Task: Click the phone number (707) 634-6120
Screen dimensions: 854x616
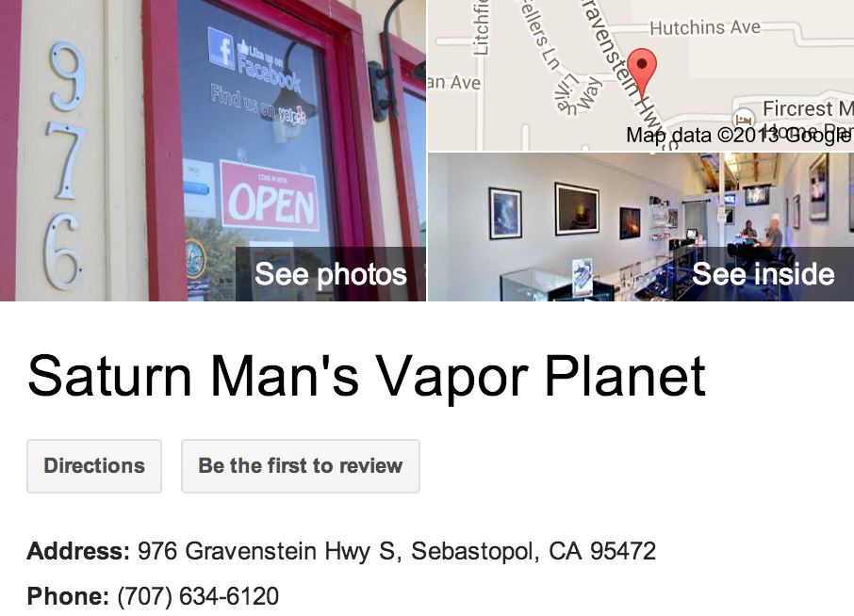Action: [198, 596]
